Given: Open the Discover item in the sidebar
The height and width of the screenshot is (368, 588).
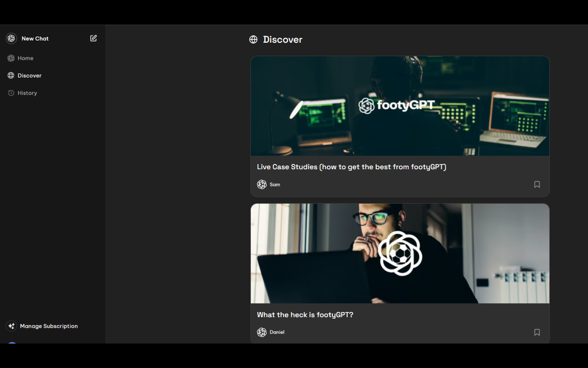Looking at the screenshot, I should 29,76.
